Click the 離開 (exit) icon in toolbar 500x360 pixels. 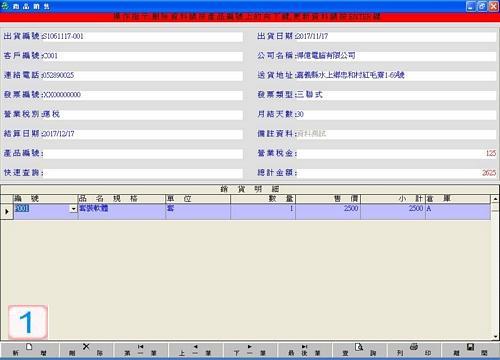click(470, 347)
